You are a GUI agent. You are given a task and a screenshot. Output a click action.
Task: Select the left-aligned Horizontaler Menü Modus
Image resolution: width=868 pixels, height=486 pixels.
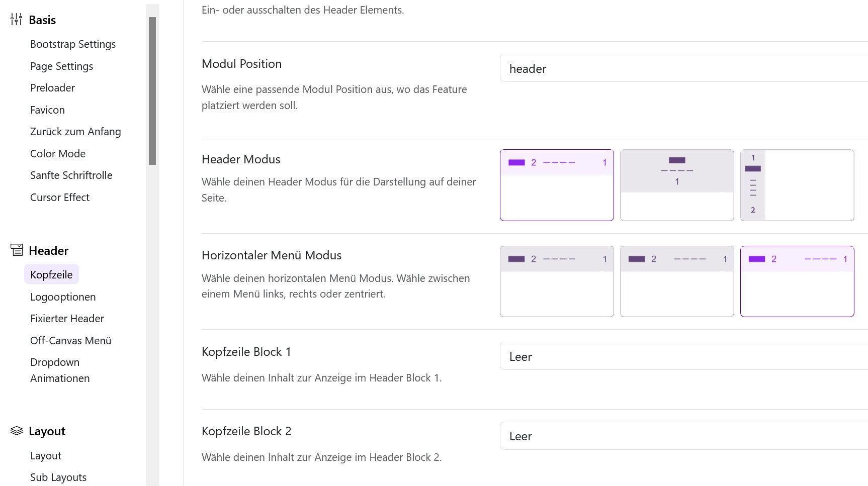point(557,281)
